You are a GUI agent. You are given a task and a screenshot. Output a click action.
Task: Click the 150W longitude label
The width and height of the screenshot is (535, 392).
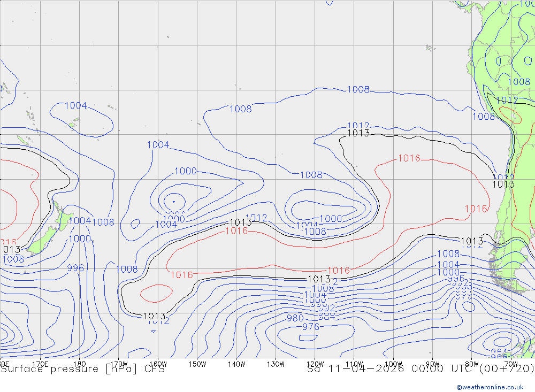pos(197,364)
